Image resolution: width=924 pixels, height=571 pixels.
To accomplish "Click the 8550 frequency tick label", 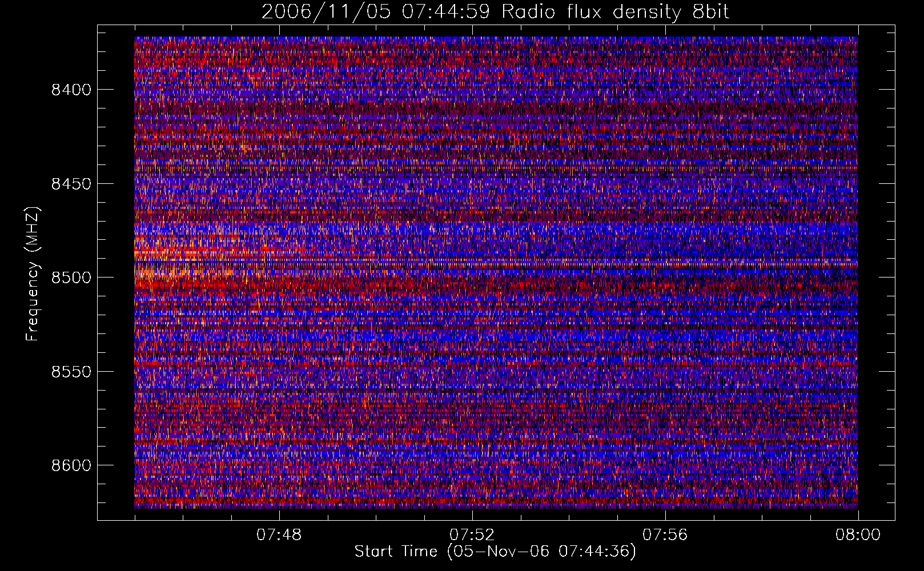I will 71,372.
